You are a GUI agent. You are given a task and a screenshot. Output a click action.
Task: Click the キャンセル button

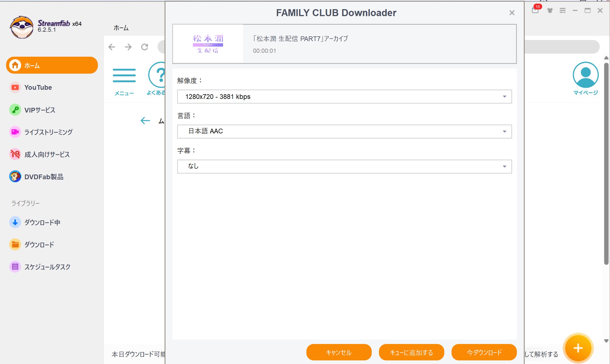tap(339, 352)
